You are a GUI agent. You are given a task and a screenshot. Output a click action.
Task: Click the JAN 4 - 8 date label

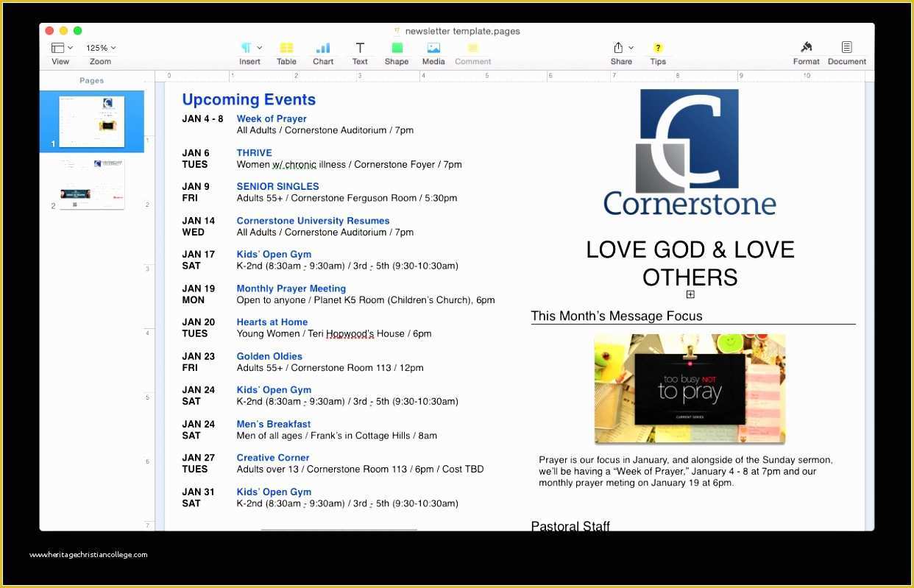pos(202,118)
